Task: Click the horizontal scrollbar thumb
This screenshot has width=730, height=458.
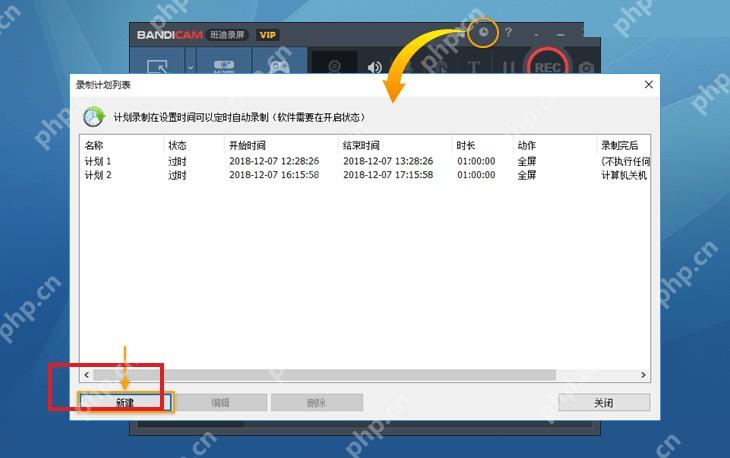Action: point(324,375)
